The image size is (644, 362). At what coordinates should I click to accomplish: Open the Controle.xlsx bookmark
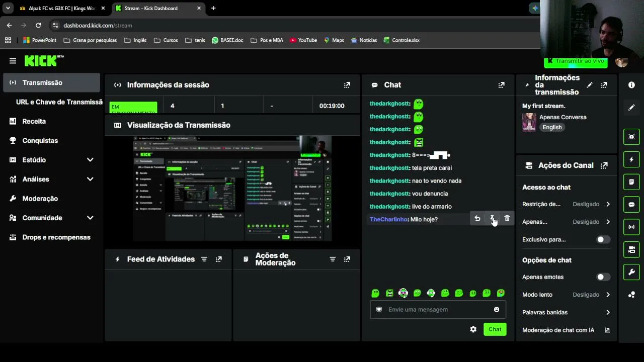pyautogui.click(x=401, y=40)
